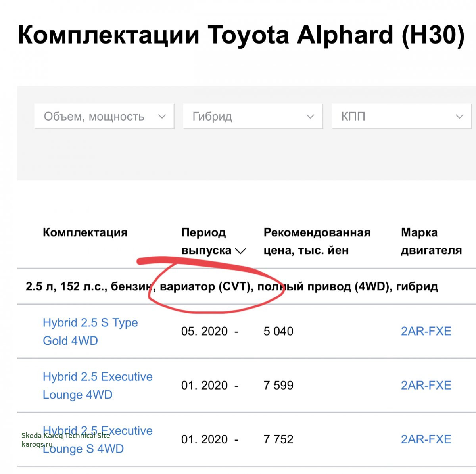Select price value 5 040
This screenshot has height=474, width=476.
point(278,331)
